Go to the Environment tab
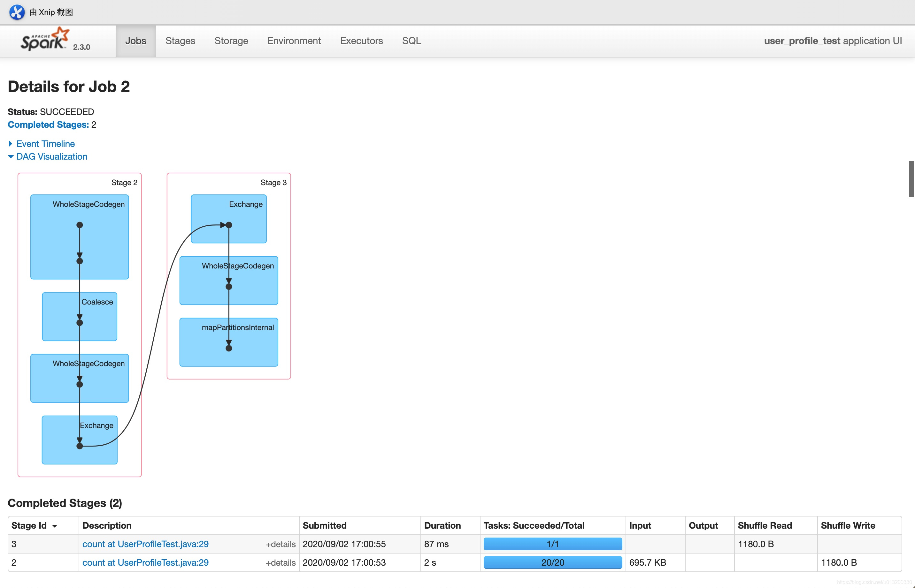This screenshot has height=588, width=915. [294, 41]
